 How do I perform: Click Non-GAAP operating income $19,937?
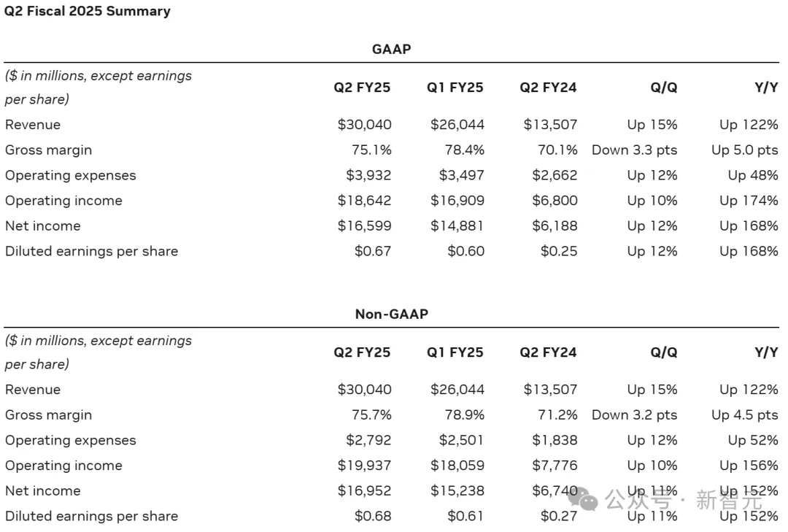click(364, 466)
